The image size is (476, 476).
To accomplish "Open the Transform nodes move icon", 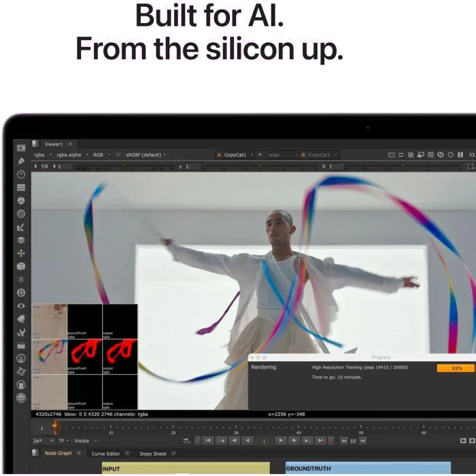I will 21,253.
